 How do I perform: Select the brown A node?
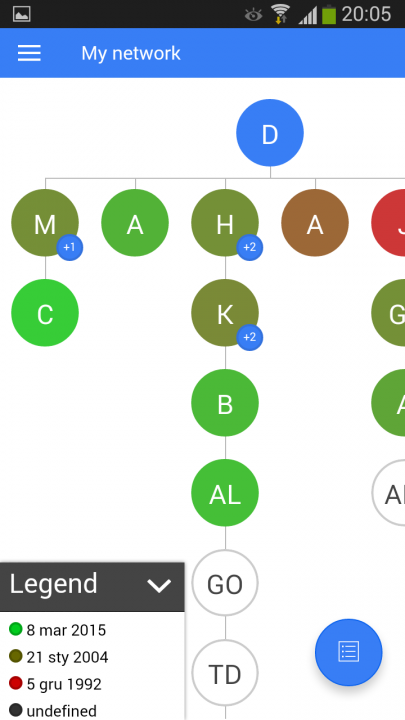tap(315, 223)
